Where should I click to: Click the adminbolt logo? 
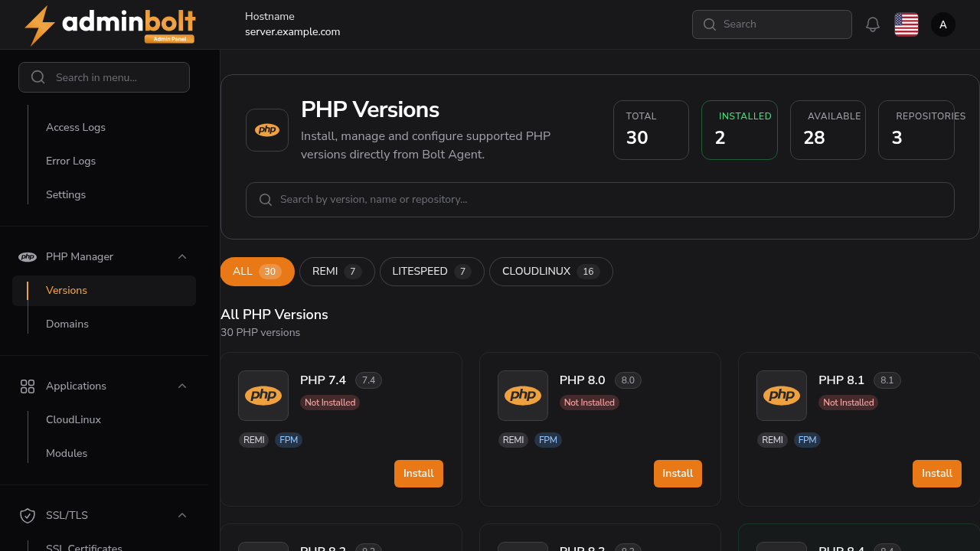[109, 25]
